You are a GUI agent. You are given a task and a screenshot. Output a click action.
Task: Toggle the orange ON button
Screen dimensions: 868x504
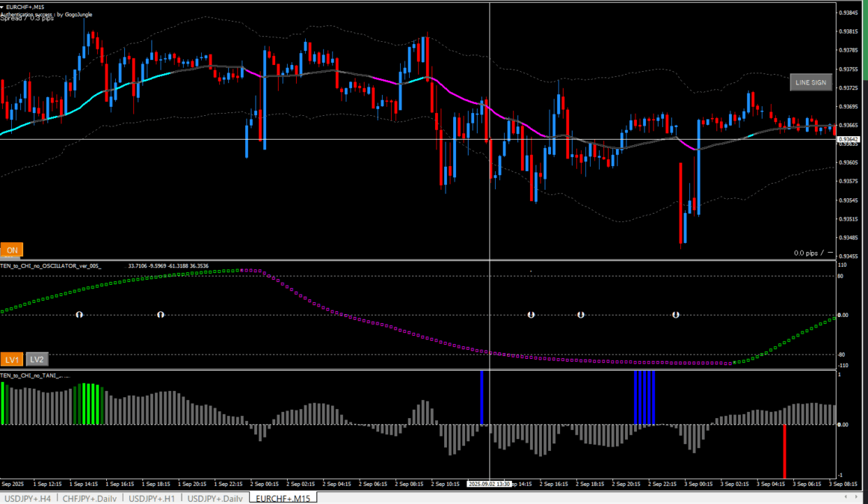coord(12,251)
